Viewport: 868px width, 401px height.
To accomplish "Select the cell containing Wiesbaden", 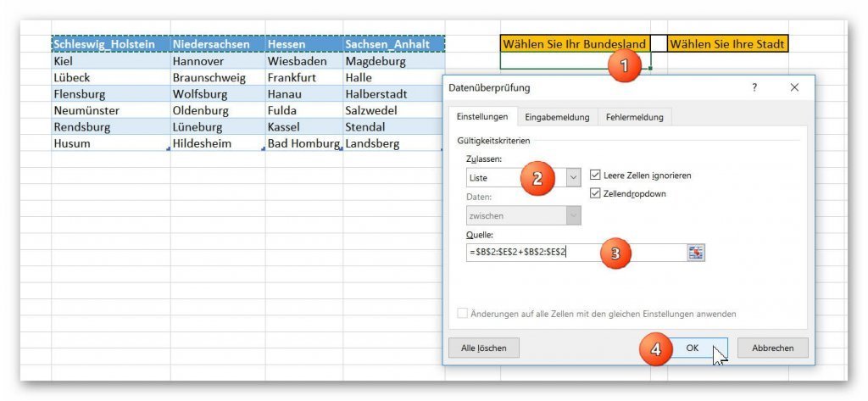I will click(x=304, y=60).
